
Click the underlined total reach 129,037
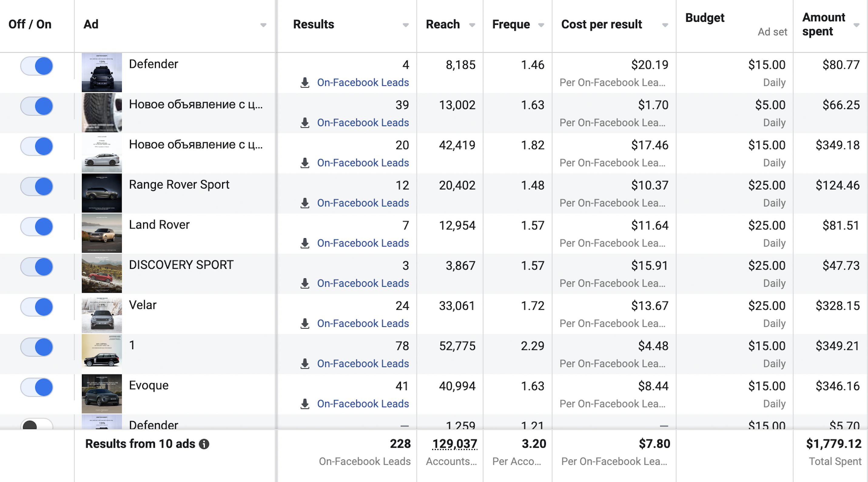[x=454, y=444]
